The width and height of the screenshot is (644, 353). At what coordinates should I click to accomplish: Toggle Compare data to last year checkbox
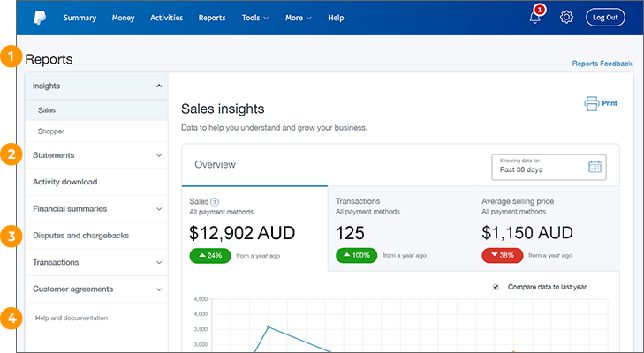pyautogui.click(x=496, y=287)
